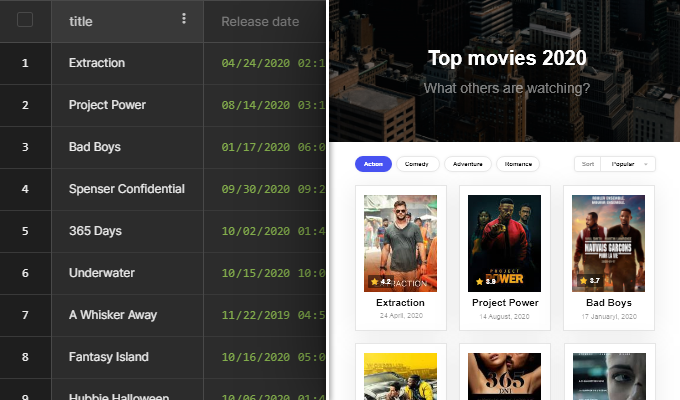Screen dimensions: 680x400
Task: Click release date 04/24/2020 cell
Action: click(x=265, y=63)
